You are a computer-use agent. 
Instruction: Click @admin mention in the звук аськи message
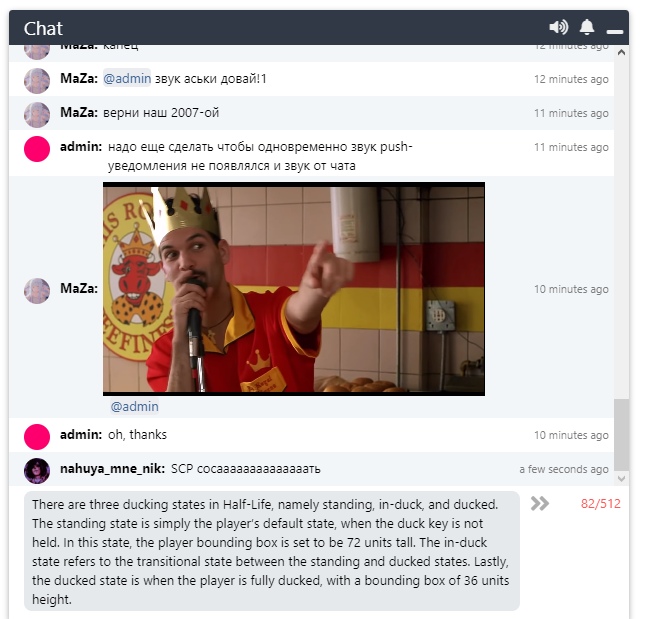tap(127, 78)
